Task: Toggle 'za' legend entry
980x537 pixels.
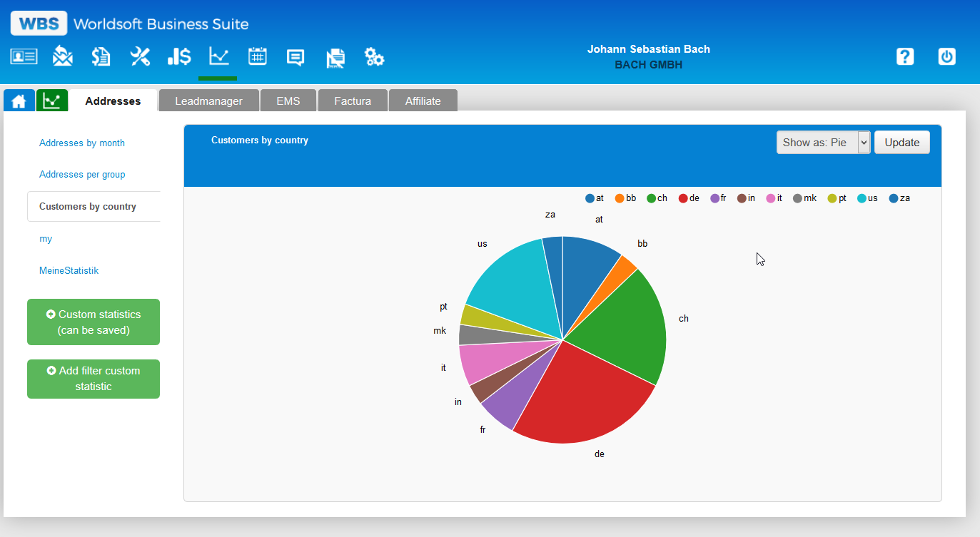Action: [x=899, y=198]
